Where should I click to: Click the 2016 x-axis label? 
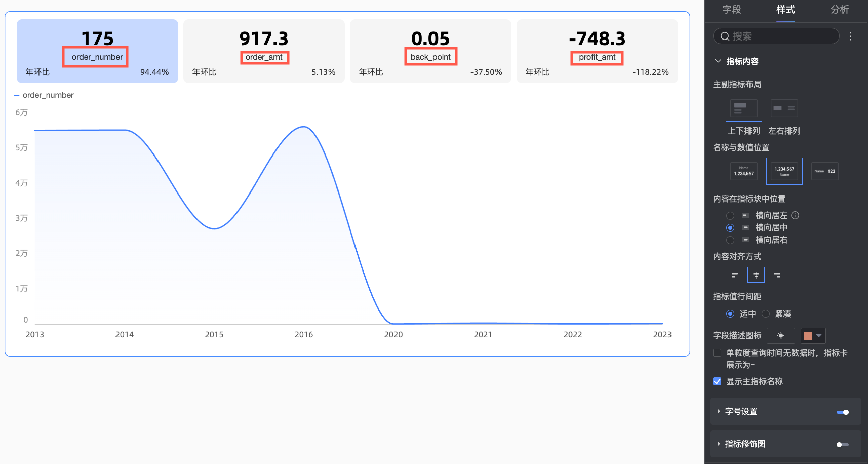(304, 335)
